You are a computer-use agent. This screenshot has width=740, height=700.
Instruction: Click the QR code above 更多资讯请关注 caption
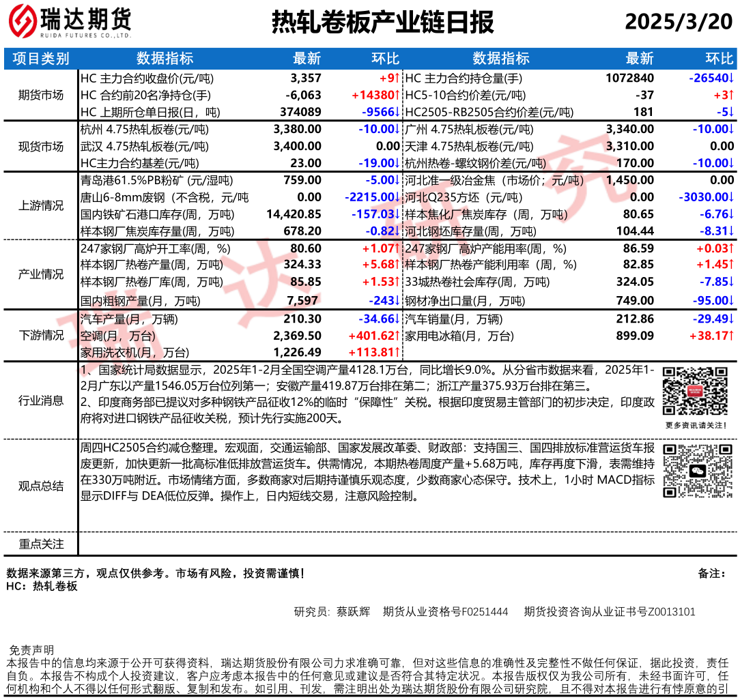691,392
